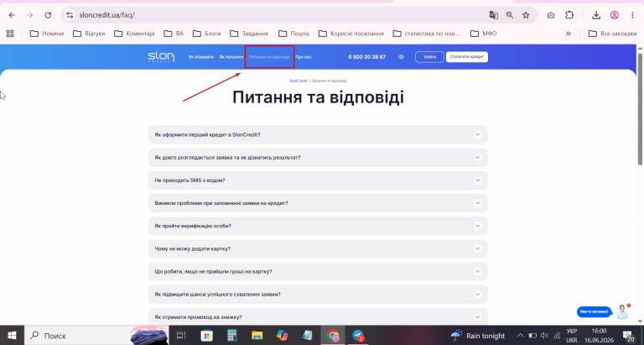This screenshot has height=345, width=644.
Task: Open the downloads icon
Action: click(596, 15)
